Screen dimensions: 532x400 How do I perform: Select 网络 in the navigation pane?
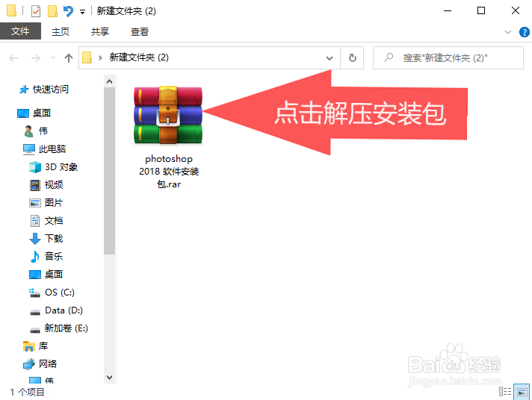[x=48, y=364]
